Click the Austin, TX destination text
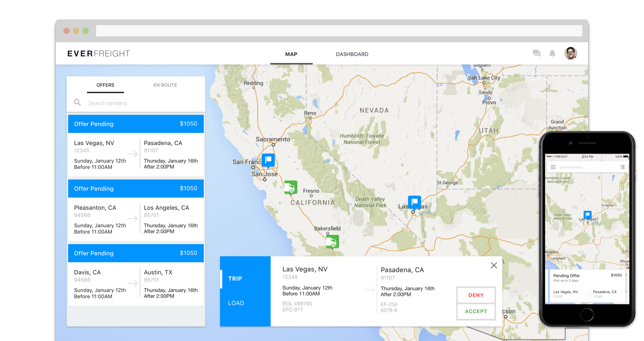Image resolution: width=644 pixels, height=341 pixels. click(158, 273)
